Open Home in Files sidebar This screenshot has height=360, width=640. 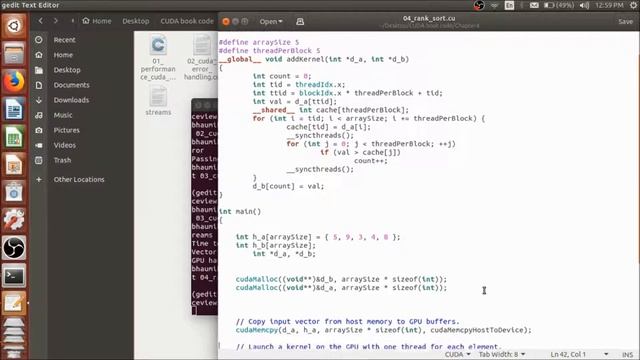click(63, 55)
